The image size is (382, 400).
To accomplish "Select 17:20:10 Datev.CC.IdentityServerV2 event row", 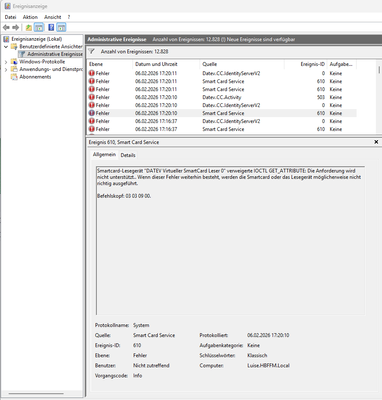I will pyautogui.click(x=221, y=105).
